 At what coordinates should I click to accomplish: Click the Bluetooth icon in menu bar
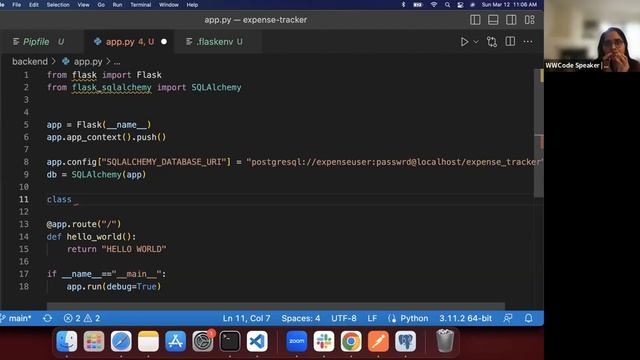(403, 5)
